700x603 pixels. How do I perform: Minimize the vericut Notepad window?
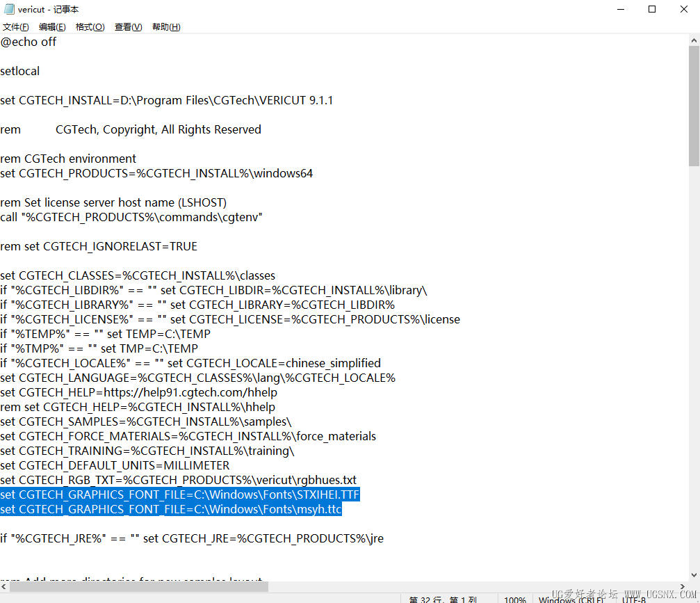click(621, 9)
